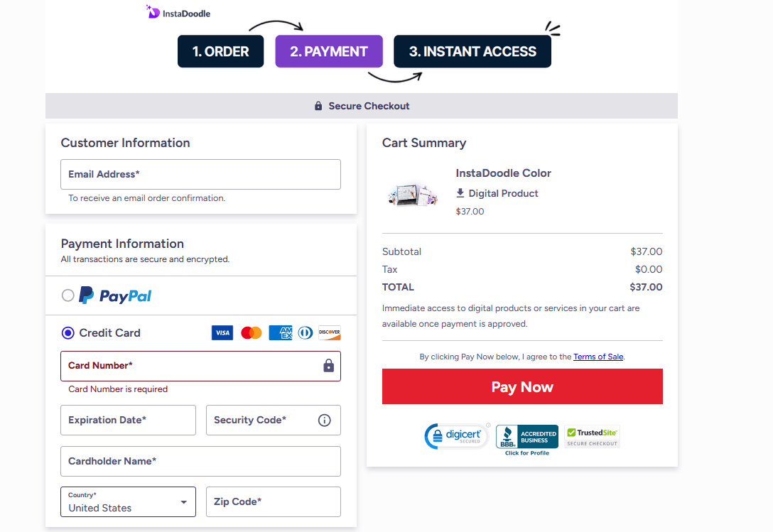The image size is (773, 532).
Task: Click the InstaDoodle logo
Action: pos(178,12)
